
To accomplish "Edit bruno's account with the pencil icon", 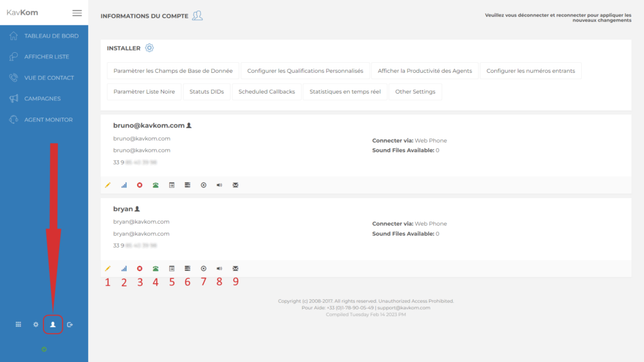I will [x=108, y=185].
